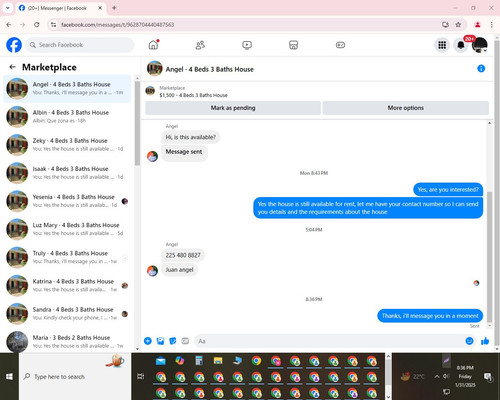Open the Friends icon in top navigation
This screenshot has height=400, width=500.
pyautogui.click(x=200, y=45)
